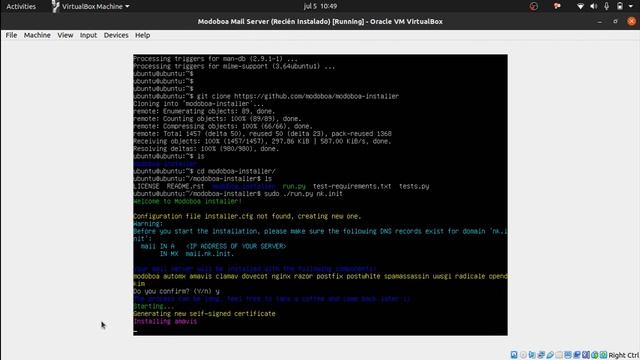Click the keyboard capture status icon
The width and height of the screenshot is (640, 360).
pos(603,355)
